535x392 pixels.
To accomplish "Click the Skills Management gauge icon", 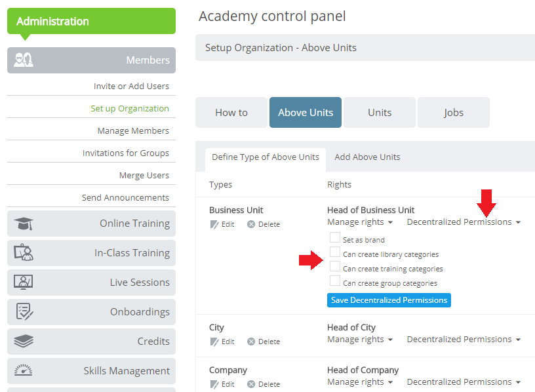I will click(x=24, y=370).
